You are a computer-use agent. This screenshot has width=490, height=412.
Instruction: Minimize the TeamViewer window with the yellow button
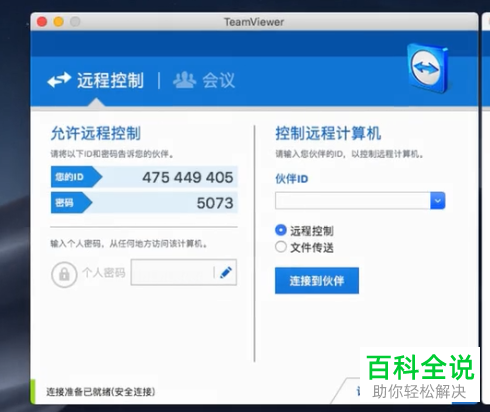point(59,22)
